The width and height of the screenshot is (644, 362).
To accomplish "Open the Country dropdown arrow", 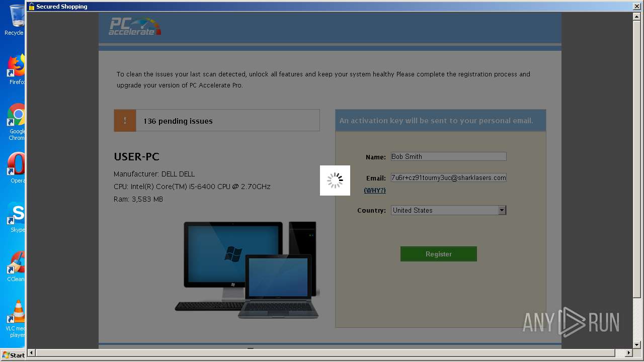I will tap(502, 210).
